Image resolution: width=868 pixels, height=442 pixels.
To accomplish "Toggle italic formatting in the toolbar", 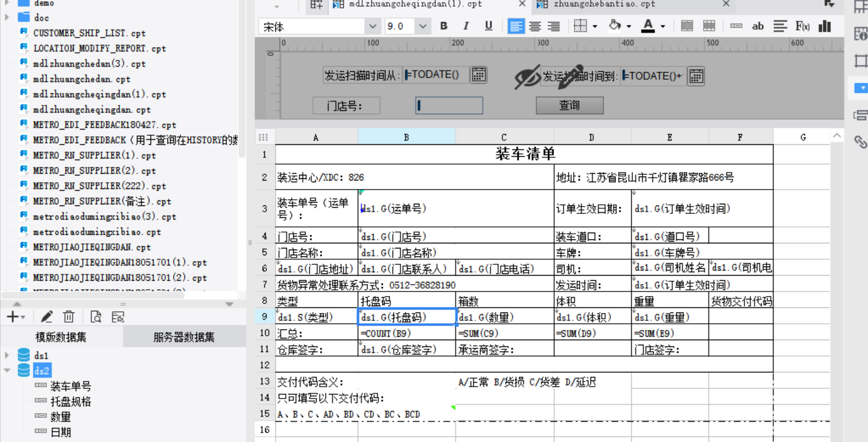I will tap(466, 26).
